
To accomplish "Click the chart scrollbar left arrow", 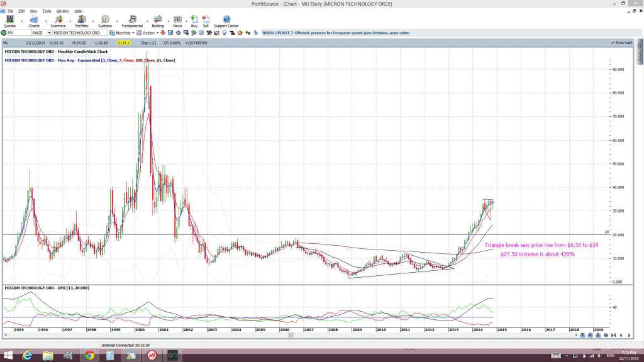I will (5, 336).
